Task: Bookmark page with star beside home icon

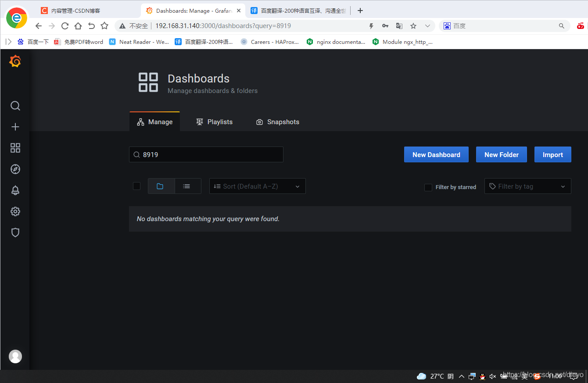Action: [104, 26]
